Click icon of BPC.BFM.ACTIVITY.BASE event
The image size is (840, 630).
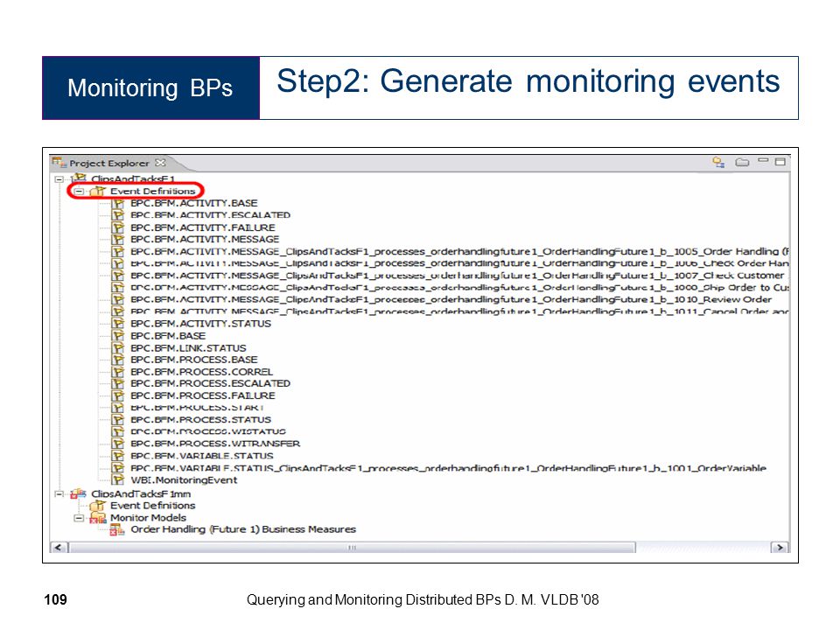pos(118,204)
